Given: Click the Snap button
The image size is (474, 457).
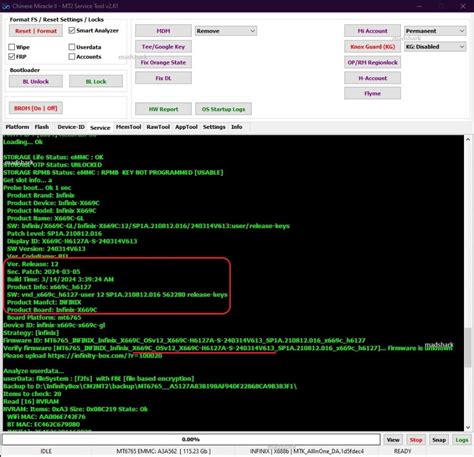Looking at the screenshot, I should click(x=439, y=440).
